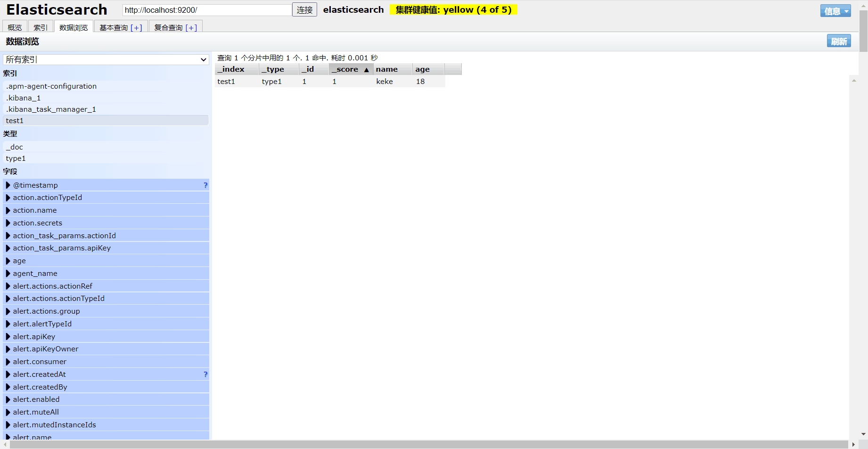Toggle sort on the _score column
Viewport: 868px width, 449px height.
click(351, 69)
